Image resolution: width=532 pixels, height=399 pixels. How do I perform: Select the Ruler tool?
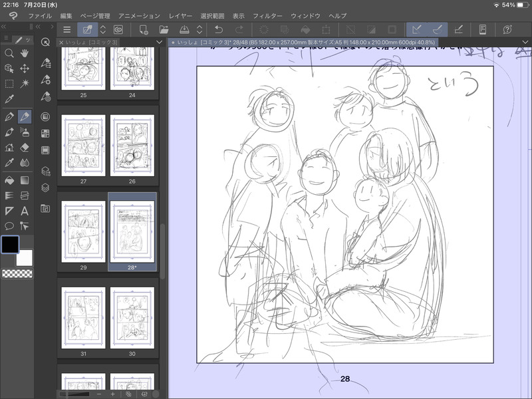[9, 211]
